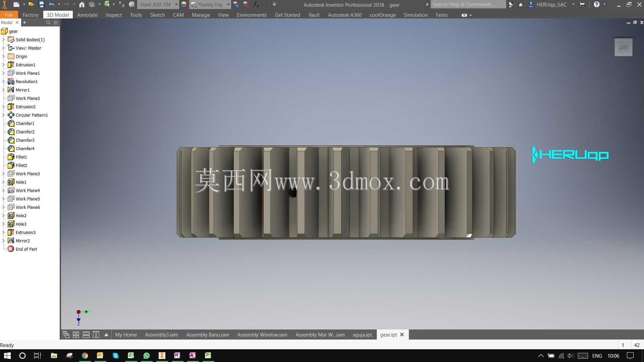Open Favorites star icon
The image size is (644, 362).
(521, 4)
